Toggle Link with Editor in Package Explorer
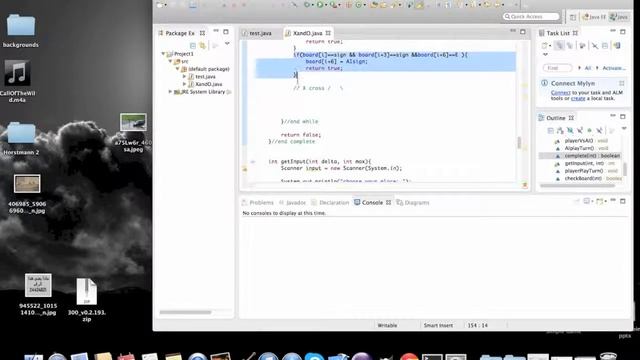640x360 pixels. tap(203, 46)
